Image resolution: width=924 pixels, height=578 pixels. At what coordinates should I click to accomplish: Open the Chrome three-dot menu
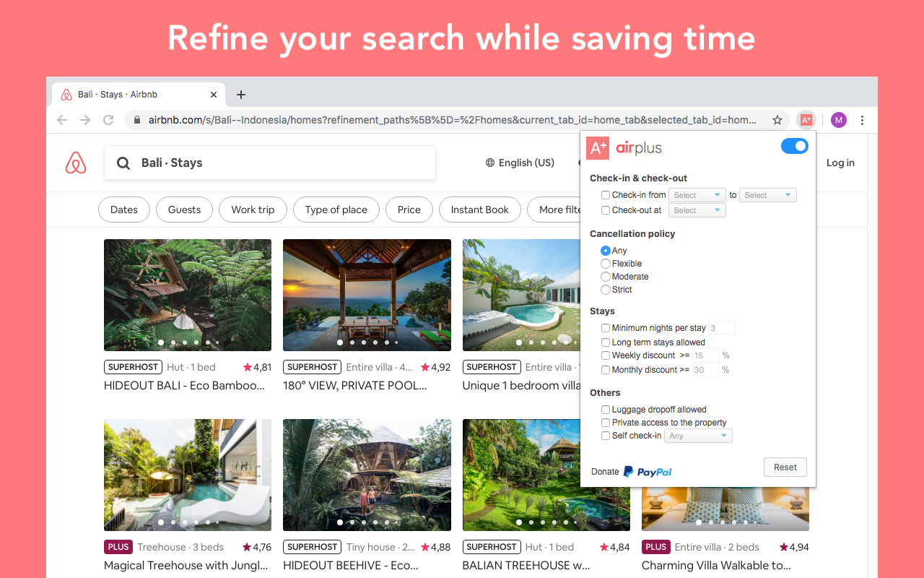(x=862, y=119)
